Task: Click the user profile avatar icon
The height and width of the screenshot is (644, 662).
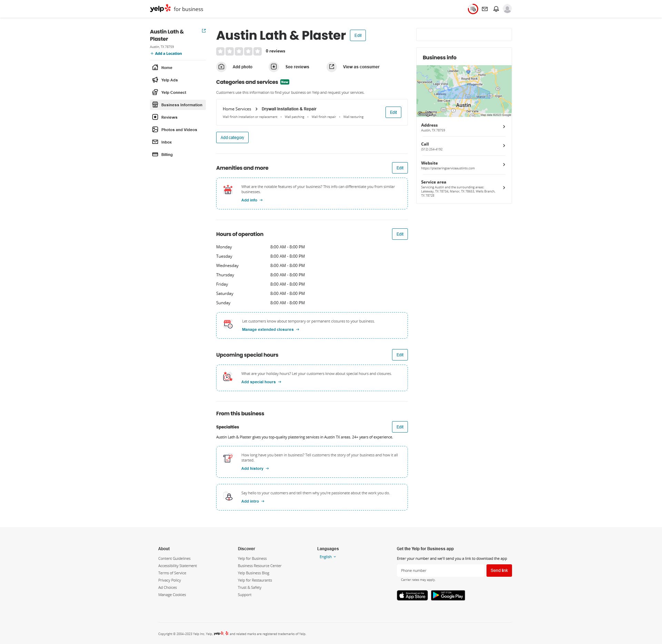Action: pos(507,9)
